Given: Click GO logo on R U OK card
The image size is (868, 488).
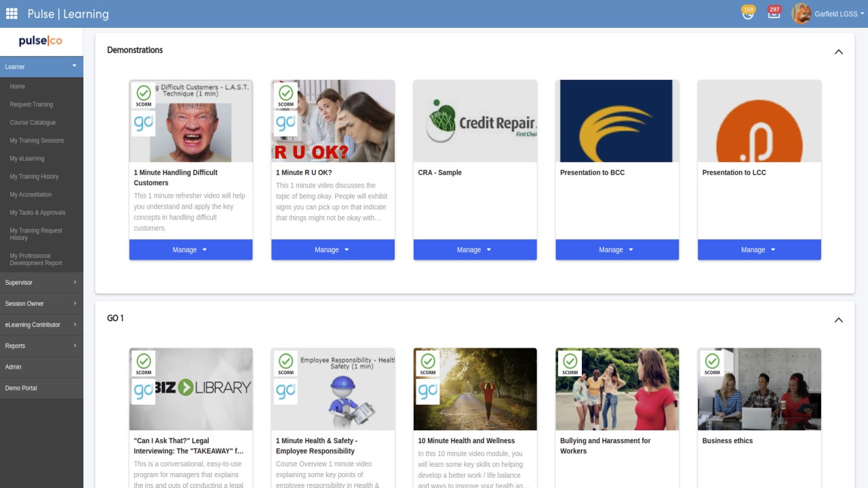Looking at the screenshot, I should (285, 123).
